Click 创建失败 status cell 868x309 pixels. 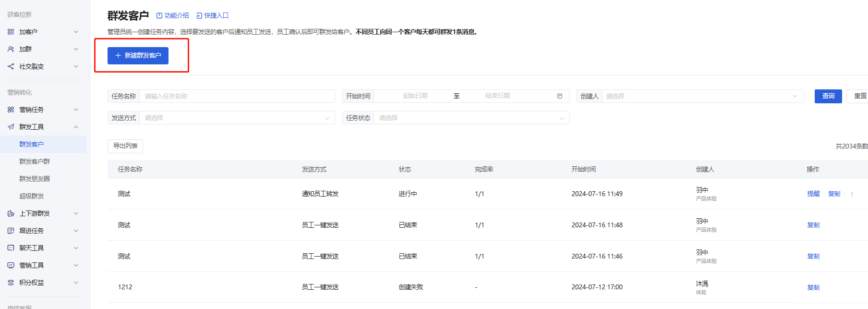click(x=411, y=287)
